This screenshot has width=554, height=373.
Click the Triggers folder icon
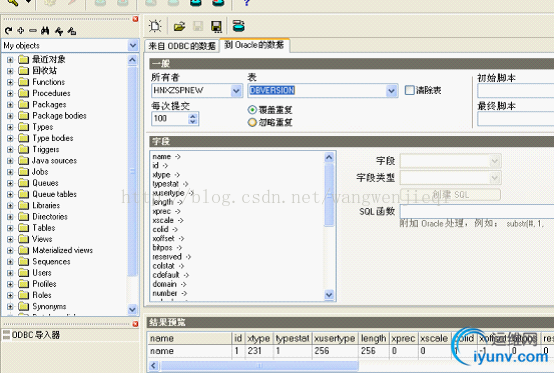click(x=23, y=149)
